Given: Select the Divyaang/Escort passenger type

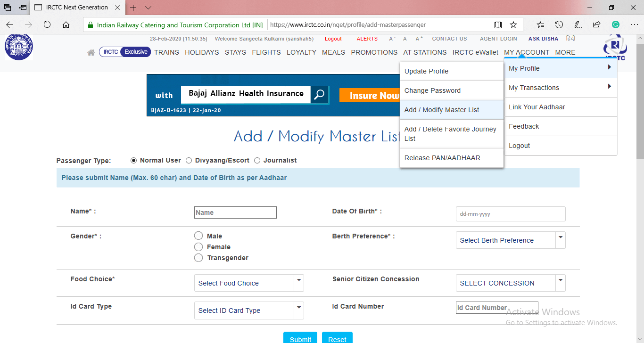Looking at the screenshot, I should pyautogui.click(x=189, y=161).
